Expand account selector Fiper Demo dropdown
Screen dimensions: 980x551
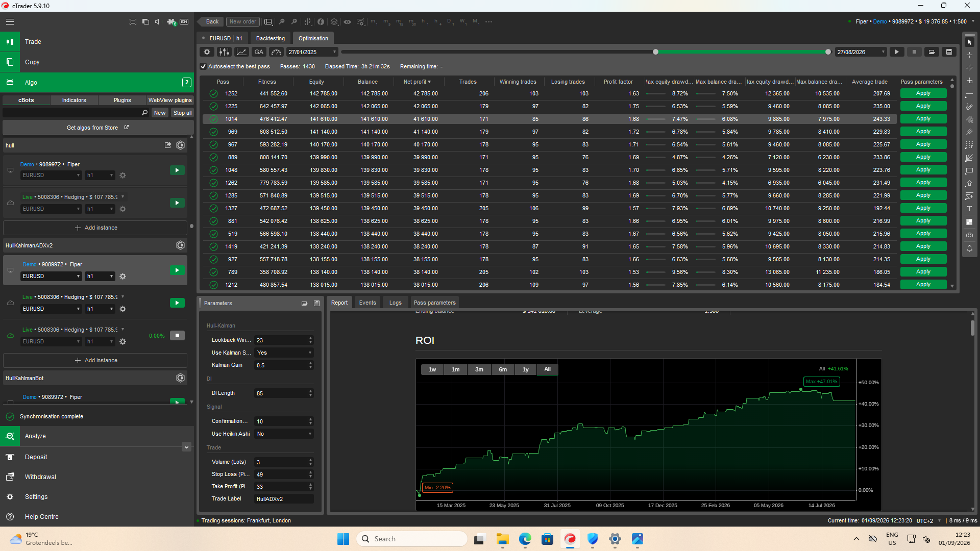pos(973,21)
